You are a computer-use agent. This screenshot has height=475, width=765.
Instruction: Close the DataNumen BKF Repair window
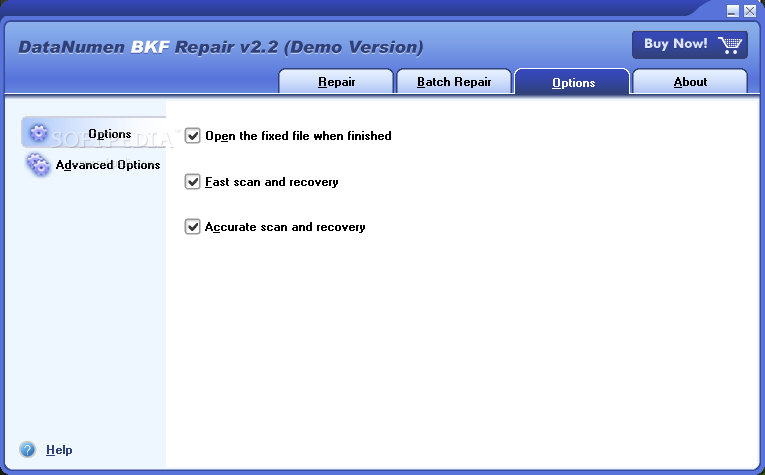750,11
